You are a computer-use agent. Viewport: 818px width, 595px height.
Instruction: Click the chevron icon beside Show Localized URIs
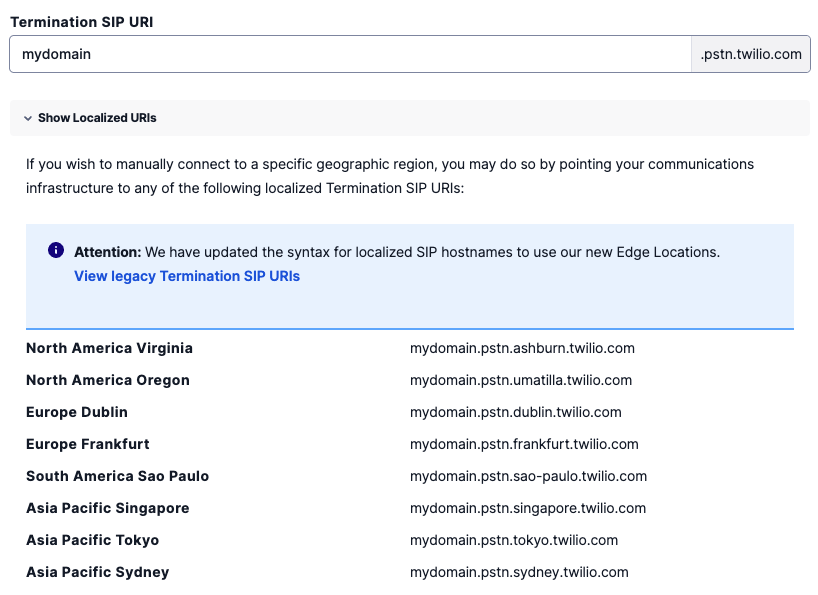click(28, 118)
